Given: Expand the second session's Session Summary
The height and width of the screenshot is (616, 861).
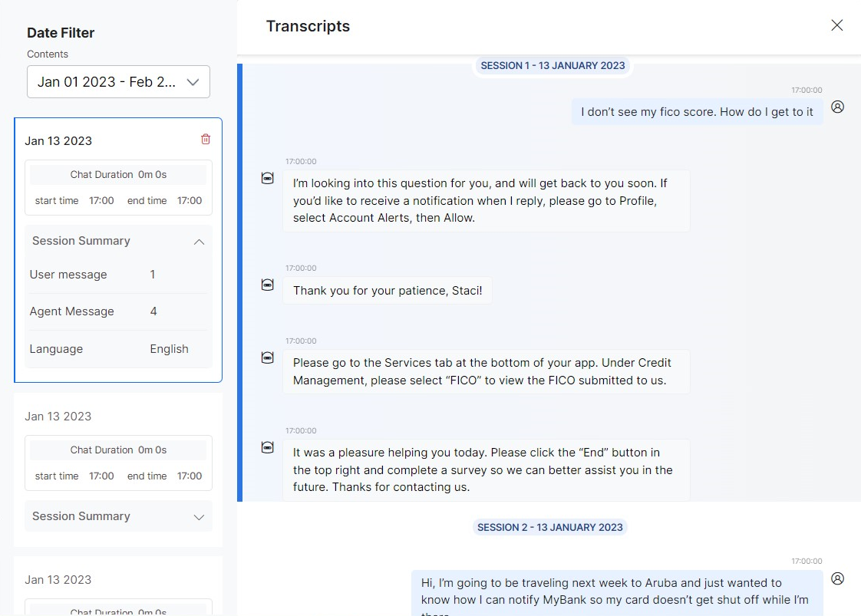Looking at the screenshot, I should [199, 517].
